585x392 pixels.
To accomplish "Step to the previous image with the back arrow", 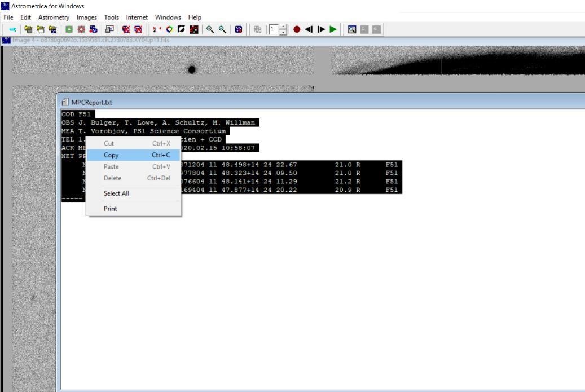I will tap(309, 29).
